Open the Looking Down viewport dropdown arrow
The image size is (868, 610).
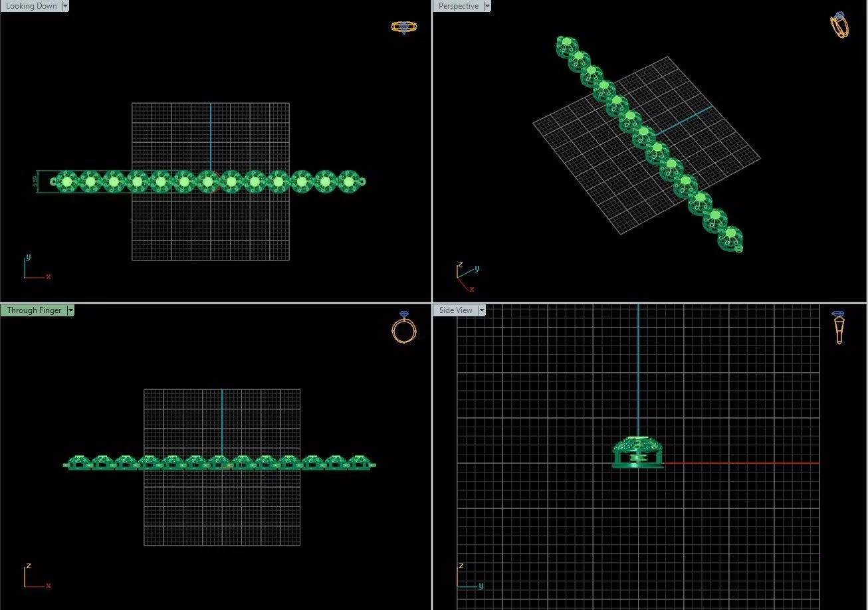tap(65, 6)
